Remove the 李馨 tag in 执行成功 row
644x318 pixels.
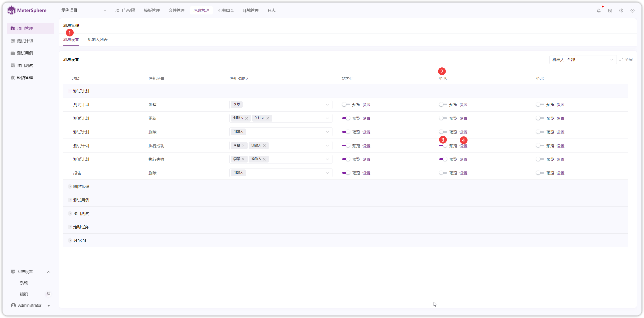tap(243, 146)
